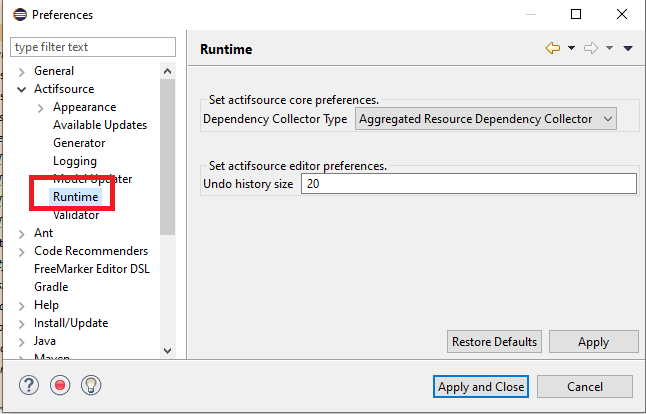Collapse the Actifsource tree node

pos(22,89)
